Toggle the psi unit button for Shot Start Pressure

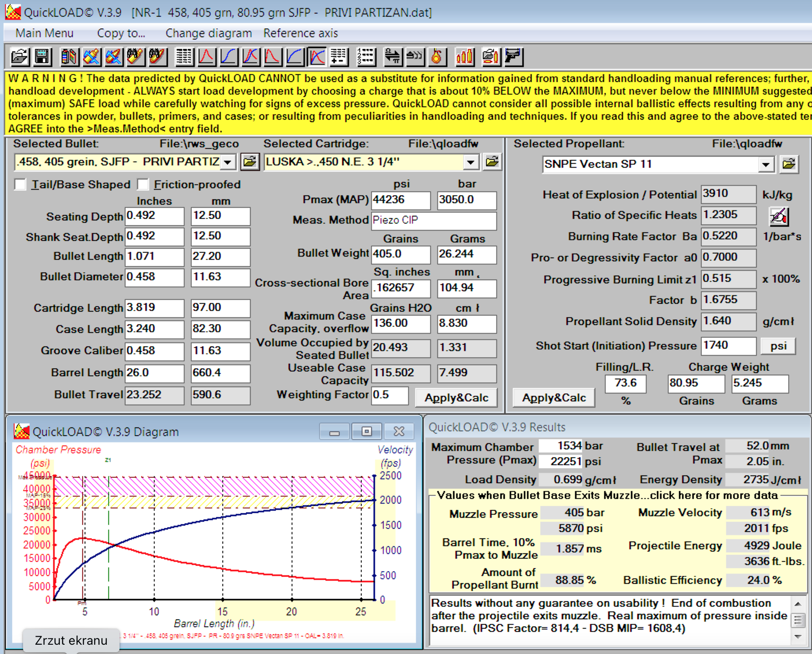(778, 346)
